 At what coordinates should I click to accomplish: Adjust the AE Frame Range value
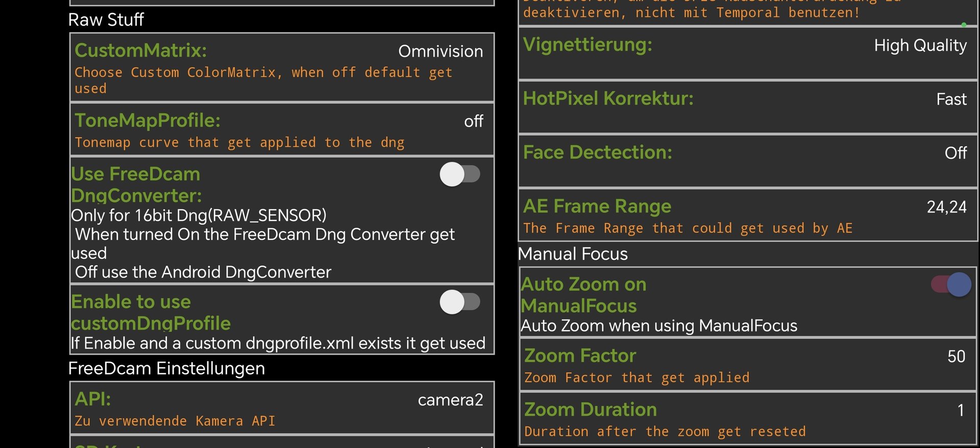(x=748, y=215)
